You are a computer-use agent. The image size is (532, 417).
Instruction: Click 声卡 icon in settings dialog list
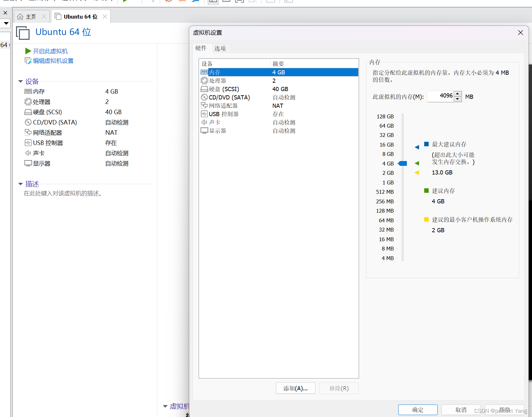coord(204,122)
